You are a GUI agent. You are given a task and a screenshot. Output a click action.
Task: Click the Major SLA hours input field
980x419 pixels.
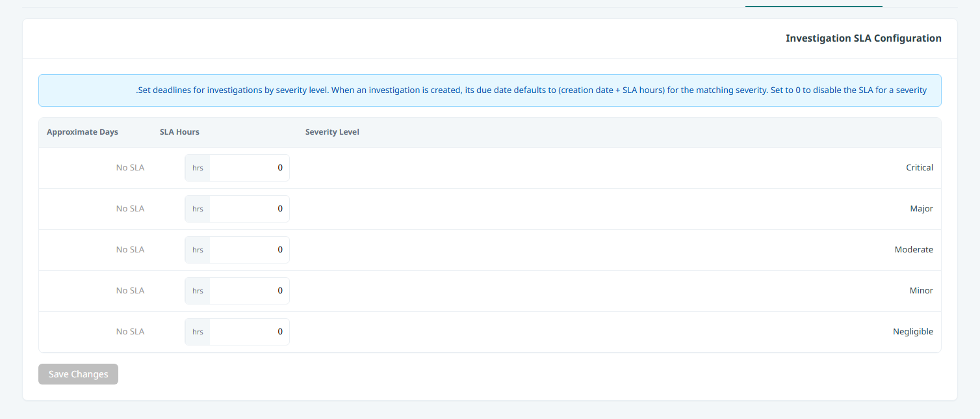tap(250, 209)
